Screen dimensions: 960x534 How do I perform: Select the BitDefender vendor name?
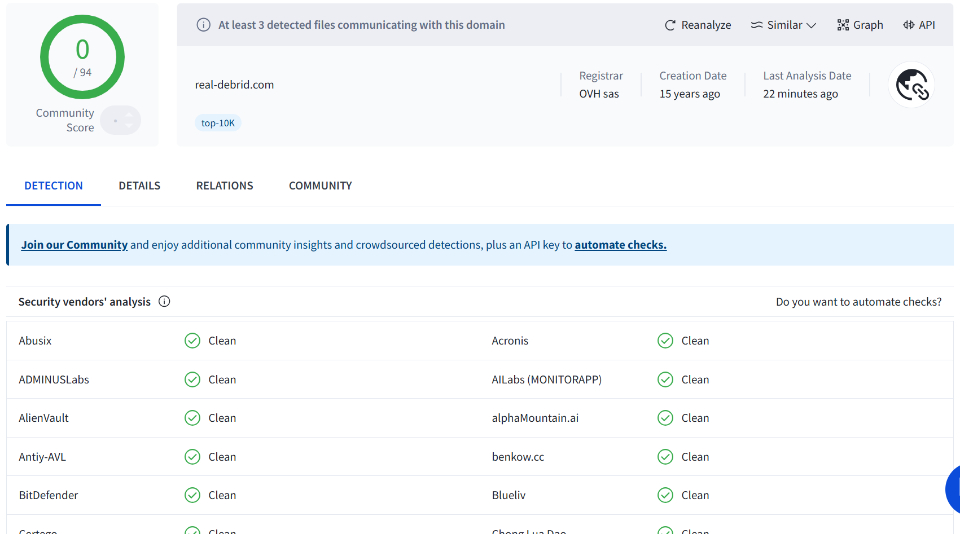48,495
